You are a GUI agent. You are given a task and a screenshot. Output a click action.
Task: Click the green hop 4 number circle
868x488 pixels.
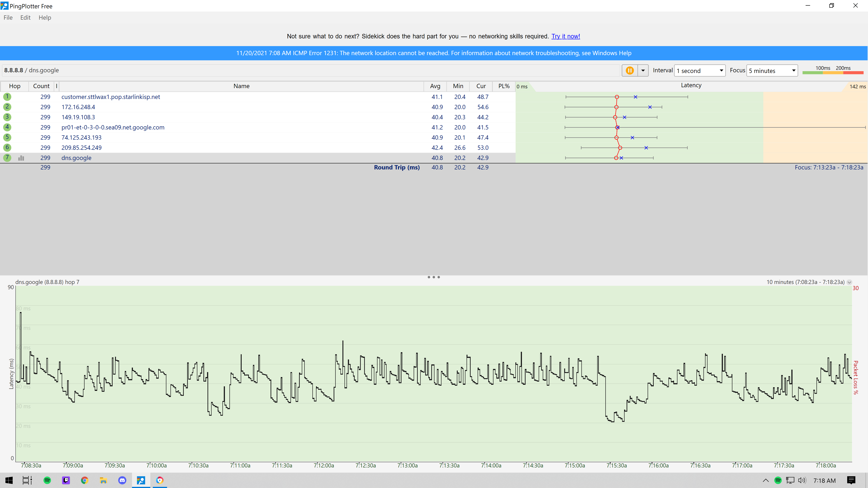pos(7,127)
